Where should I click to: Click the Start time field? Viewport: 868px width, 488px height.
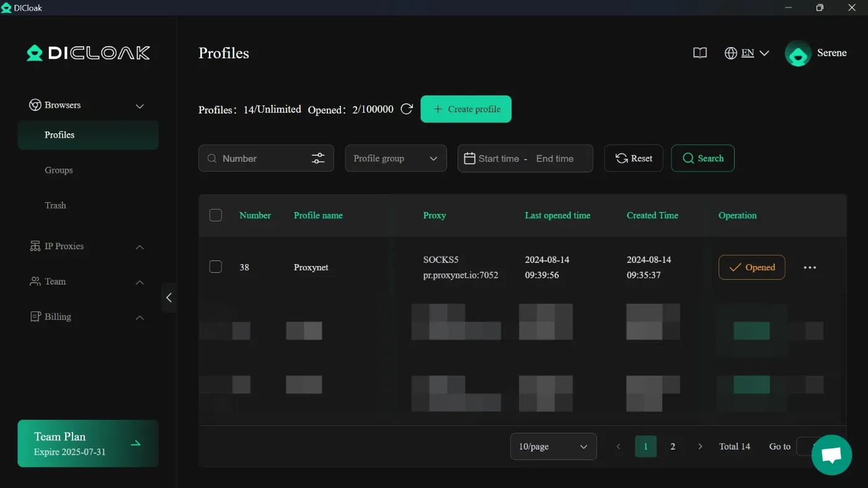click(499, 159)
